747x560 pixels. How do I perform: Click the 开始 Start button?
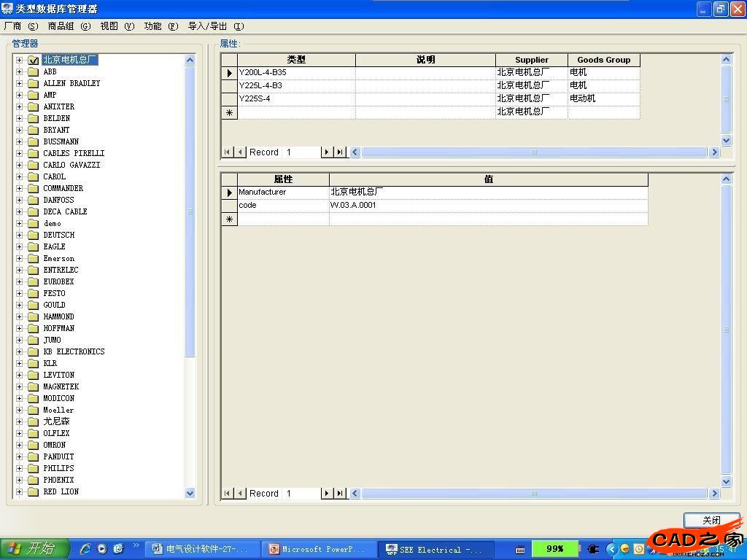click(x=34, y=548)
